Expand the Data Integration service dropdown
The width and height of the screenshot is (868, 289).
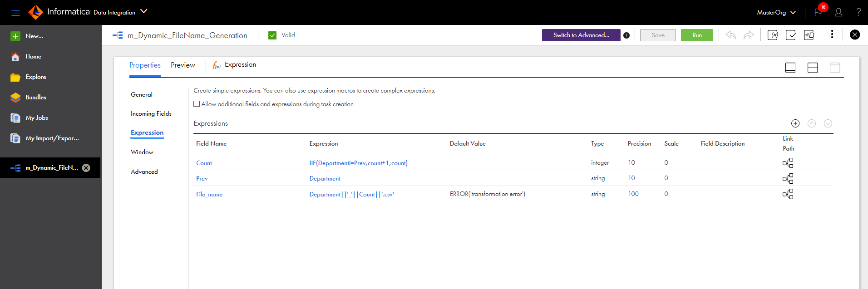[144, 11]
